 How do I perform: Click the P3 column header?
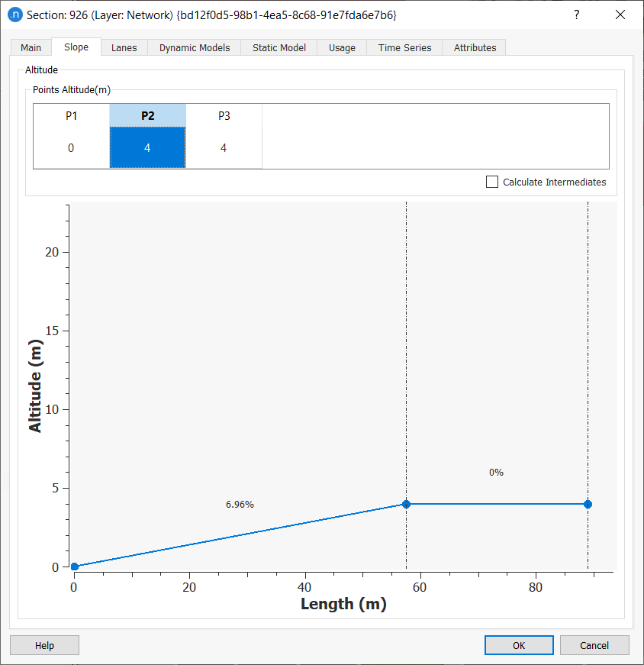pyautogui.click(x=224, y=116)
